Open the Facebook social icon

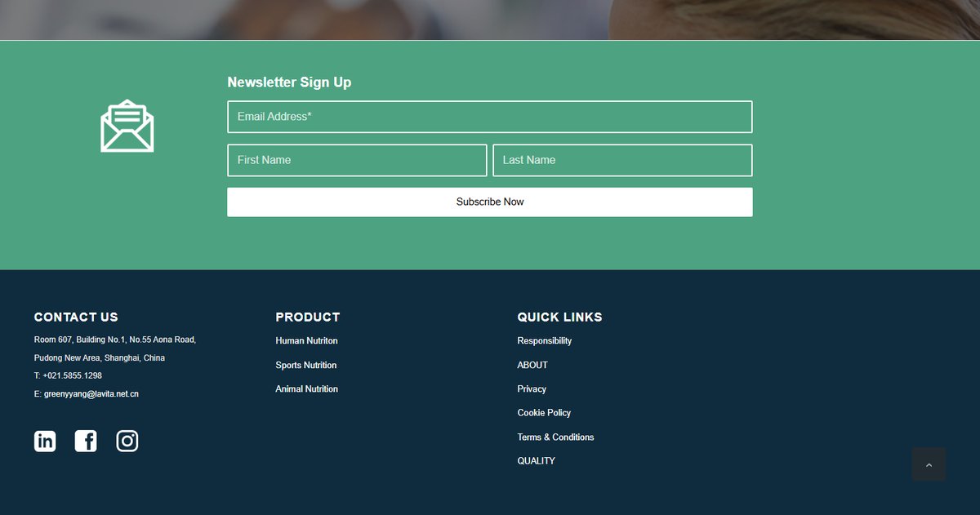[86, 441]
